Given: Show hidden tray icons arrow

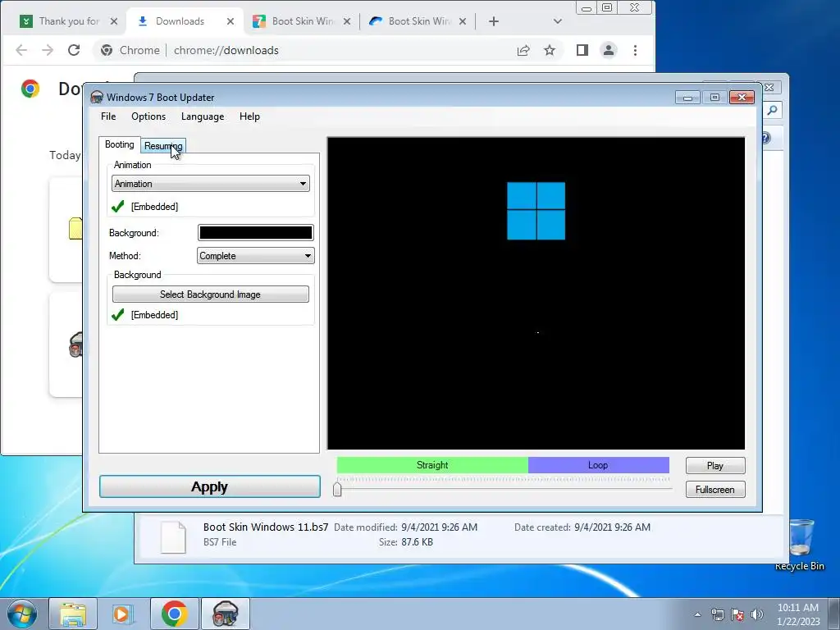Looking at the screenshot, I should pyautogui.click(x=697, y=614).
